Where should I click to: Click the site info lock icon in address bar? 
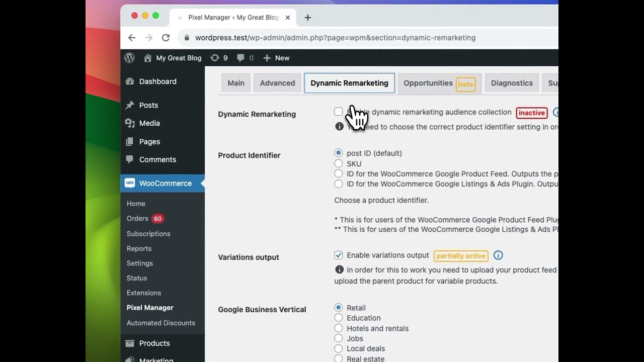point(187,38)
